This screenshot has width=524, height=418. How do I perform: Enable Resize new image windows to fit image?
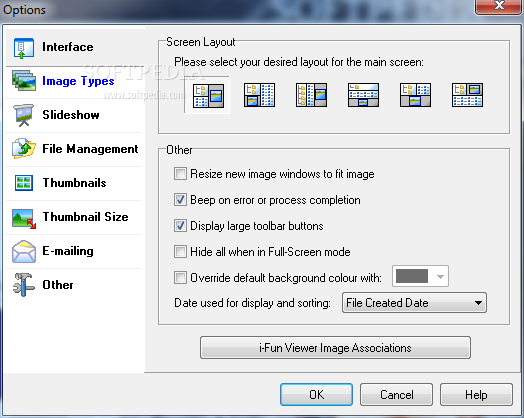pos(180,174)
